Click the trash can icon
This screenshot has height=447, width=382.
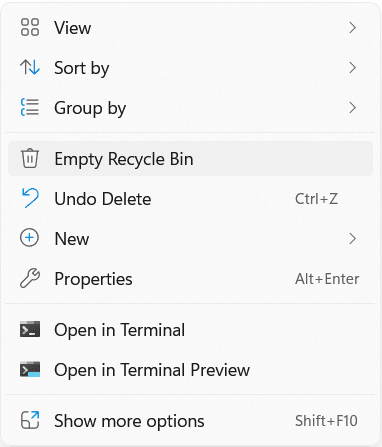point(30,158)
